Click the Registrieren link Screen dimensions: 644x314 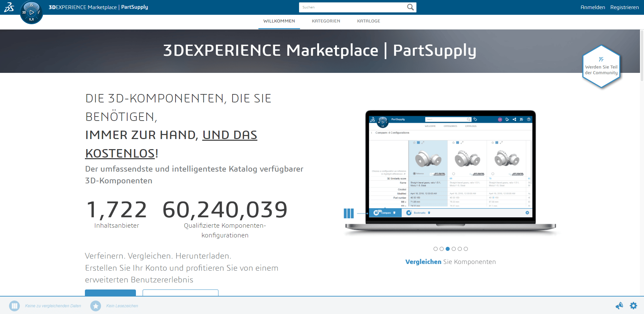[x=624, y=7]
